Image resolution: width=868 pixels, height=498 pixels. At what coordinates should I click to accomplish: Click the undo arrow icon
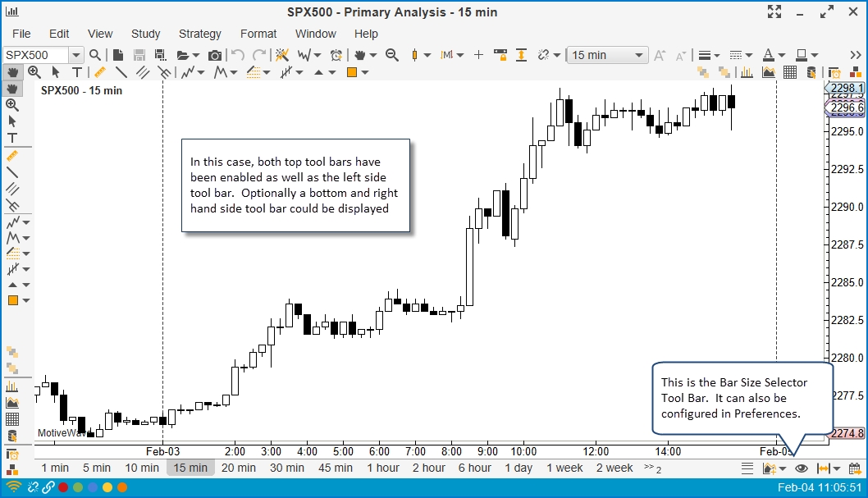tap(237, 55)
